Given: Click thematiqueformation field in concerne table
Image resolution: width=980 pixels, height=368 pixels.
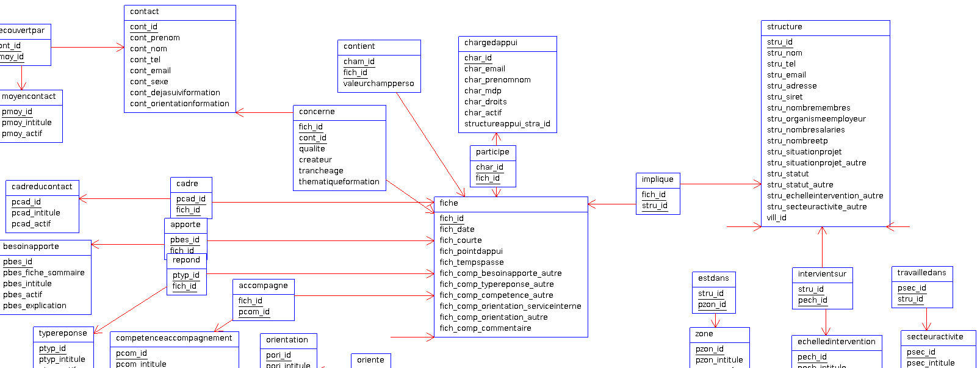Looking at the screenshot, I should coord(339,182).
